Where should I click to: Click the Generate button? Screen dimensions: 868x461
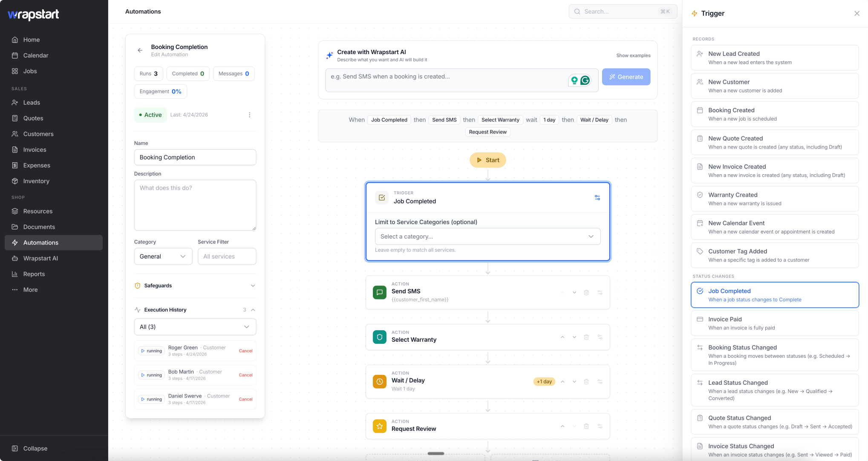(626, 77)
